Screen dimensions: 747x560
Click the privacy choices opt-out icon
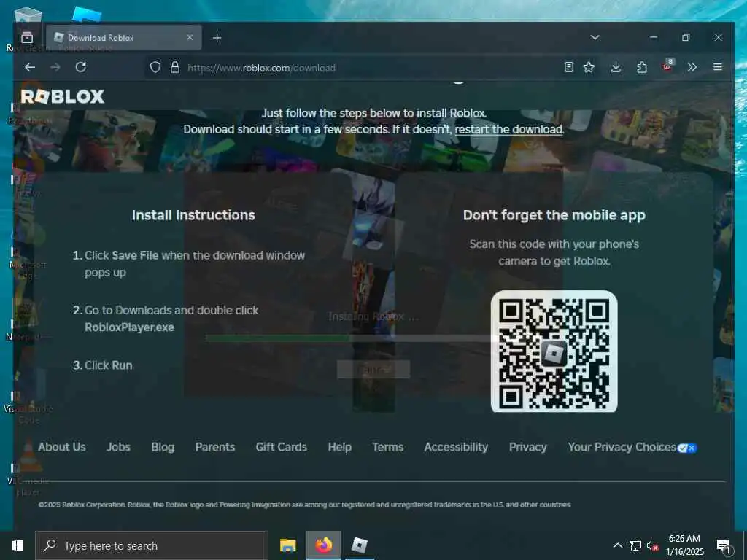pyautogui.click(x=687, y=448)
